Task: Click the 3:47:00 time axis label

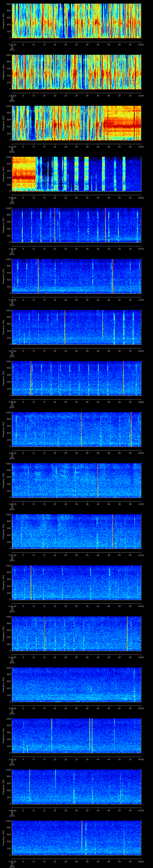Action: 12,861
